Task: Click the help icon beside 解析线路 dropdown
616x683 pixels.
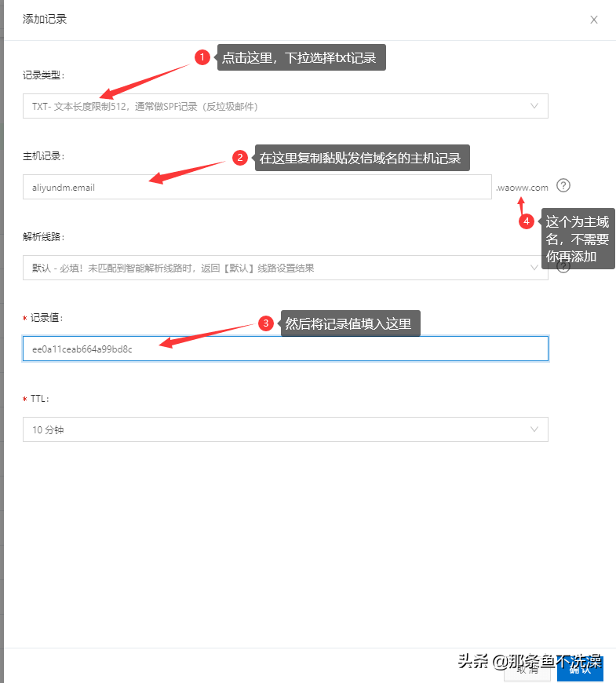Action: [x=563, y=267]
